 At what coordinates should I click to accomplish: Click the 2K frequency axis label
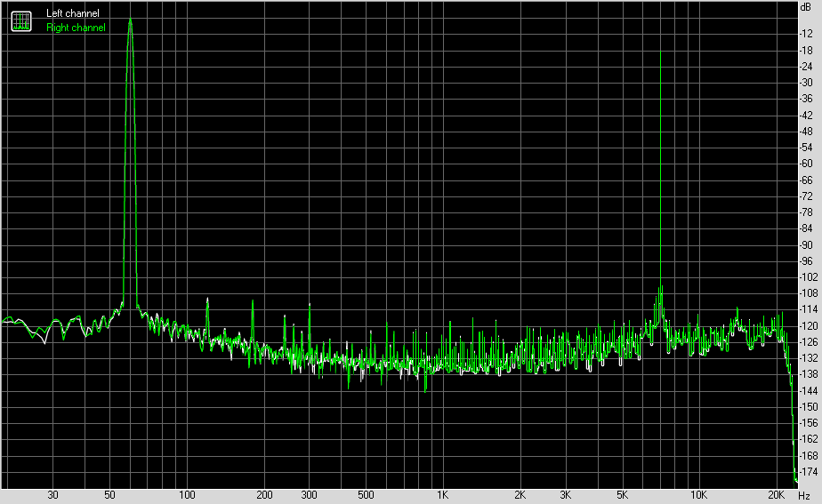[520, 495]
